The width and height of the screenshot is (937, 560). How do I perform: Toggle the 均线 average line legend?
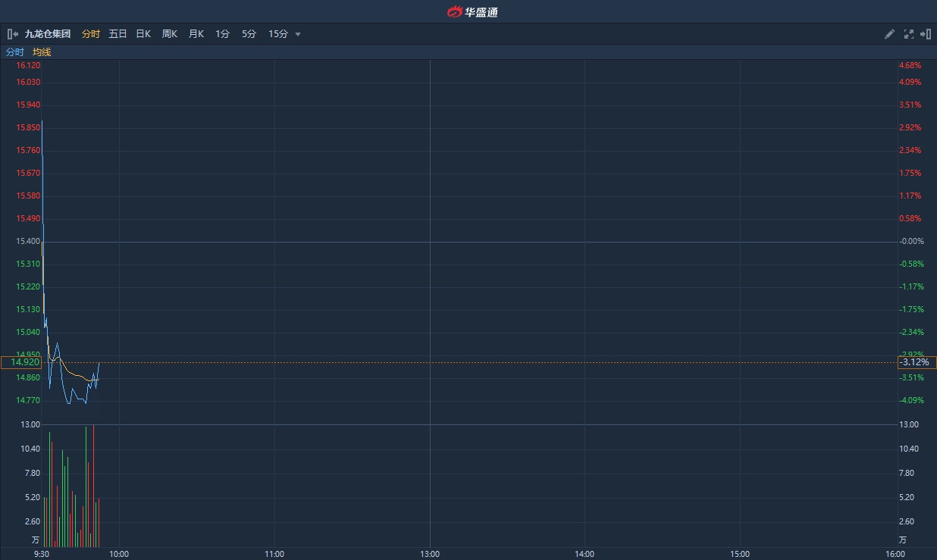42,52
